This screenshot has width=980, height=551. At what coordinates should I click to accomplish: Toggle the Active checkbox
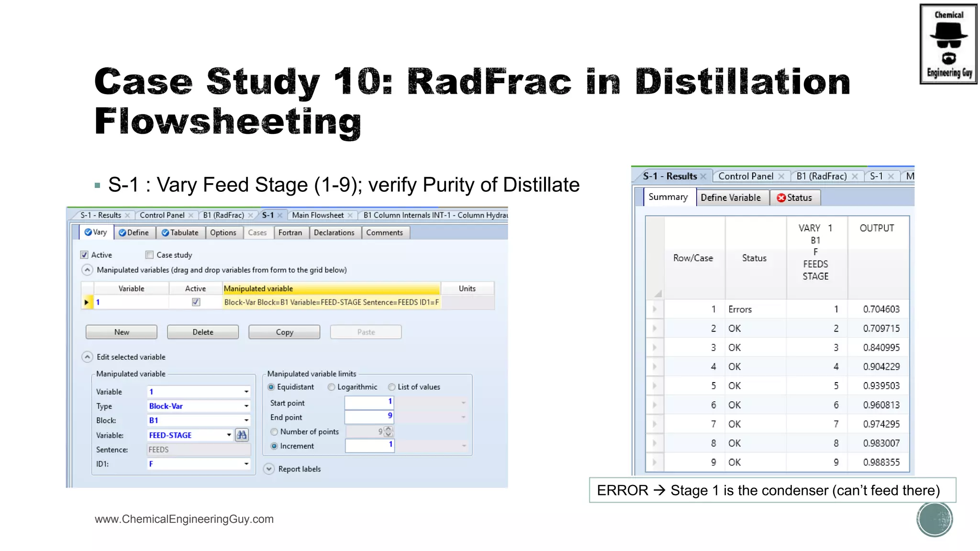click(84, 255)
